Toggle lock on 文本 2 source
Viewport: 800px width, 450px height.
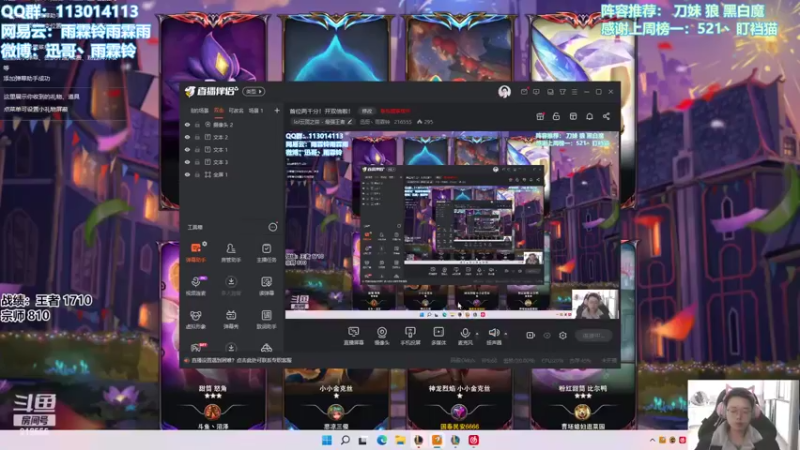(x=197, y=137)
